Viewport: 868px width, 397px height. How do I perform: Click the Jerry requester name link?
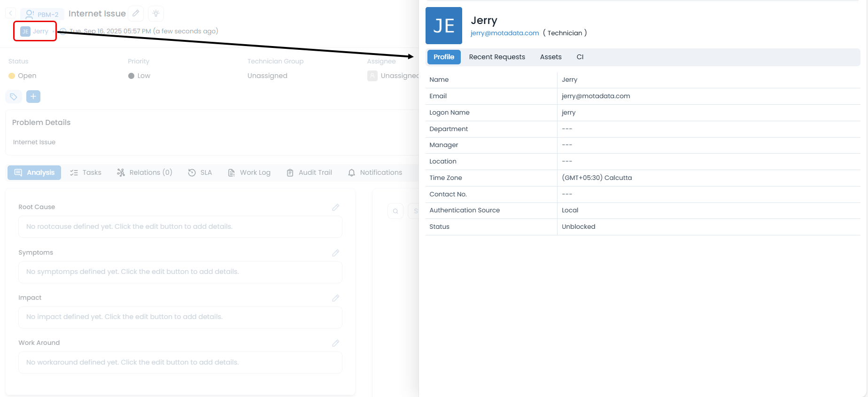pyautogui.click(x=40, y=31)
